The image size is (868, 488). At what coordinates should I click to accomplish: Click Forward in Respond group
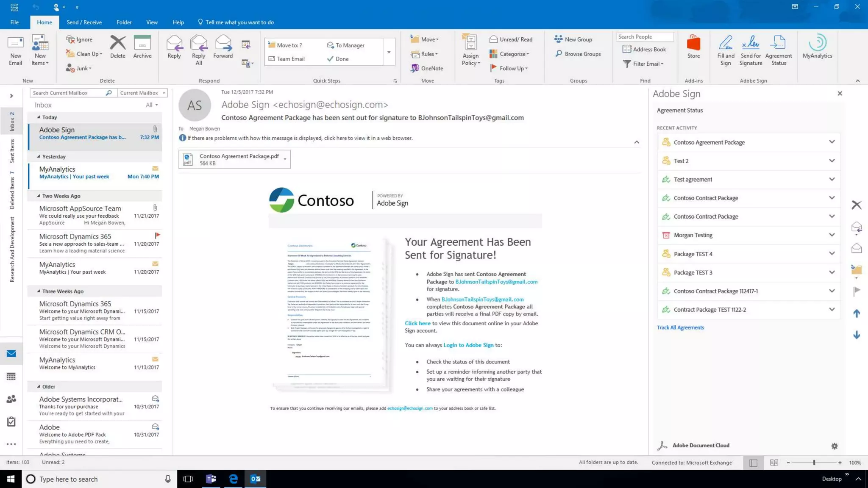(x=223, y=47)
